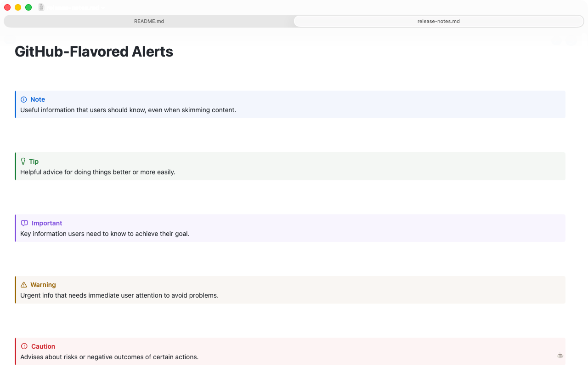This screenshot has width=588, height=368.
Task: Click the document icon in title bar
Action: [41, 7]
